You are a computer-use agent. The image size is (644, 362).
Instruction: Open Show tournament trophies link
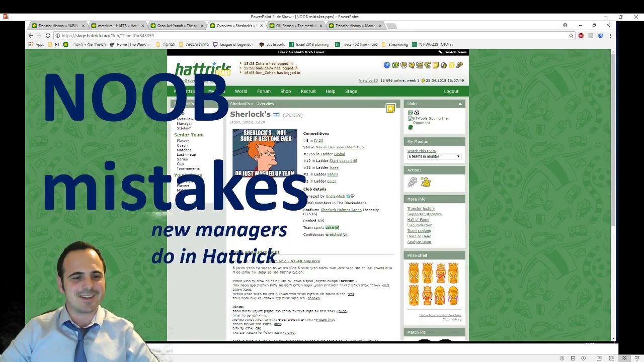pyautogui.click(x=440, y=315)
